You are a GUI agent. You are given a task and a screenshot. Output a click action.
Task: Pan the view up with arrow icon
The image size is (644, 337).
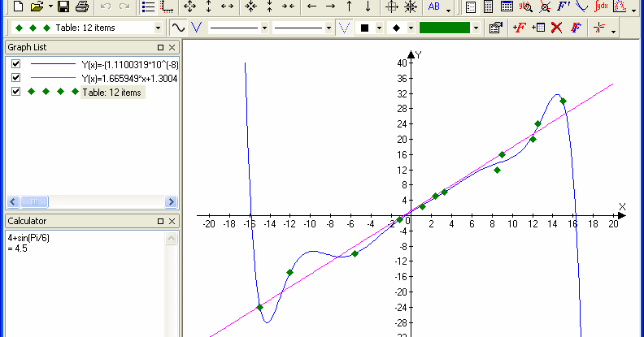click(x=349, y=6)
